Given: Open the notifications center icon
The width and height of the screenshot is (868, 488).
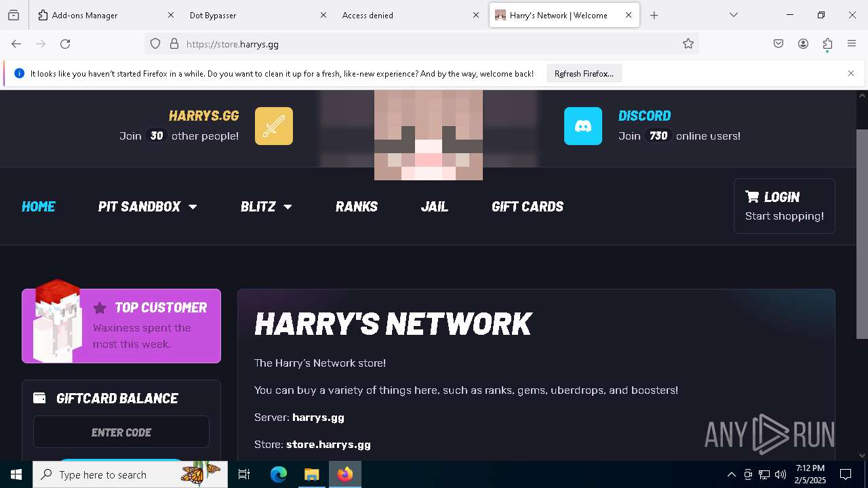Looking at the screenshot, I should [x=846, y=474].
